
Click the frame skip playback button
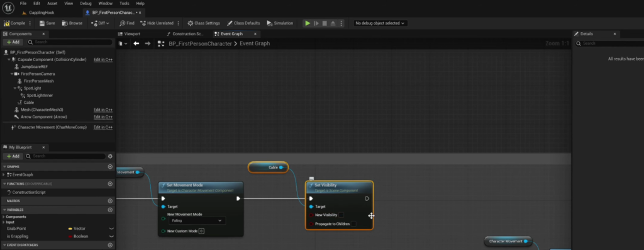(x=316, y=23)
